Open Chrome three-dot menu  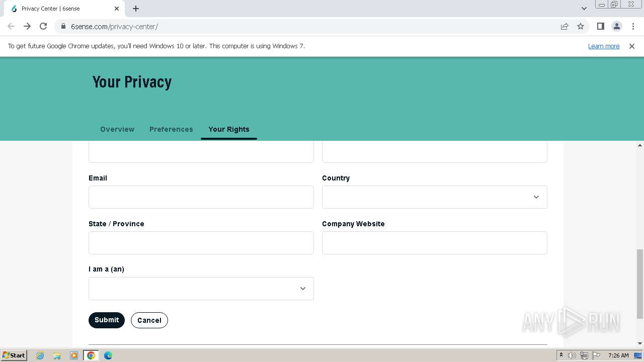633,26
